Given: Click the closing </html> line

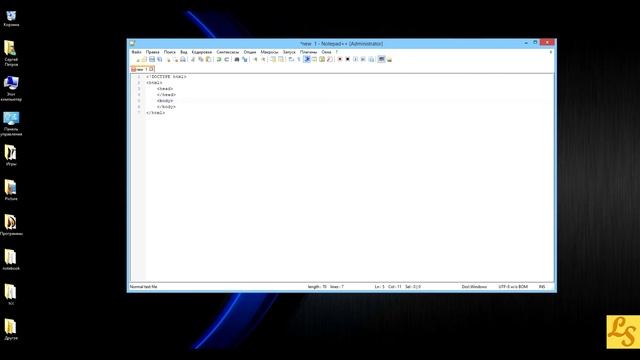Looking at the screenshot, I should [x=156, y=113].
